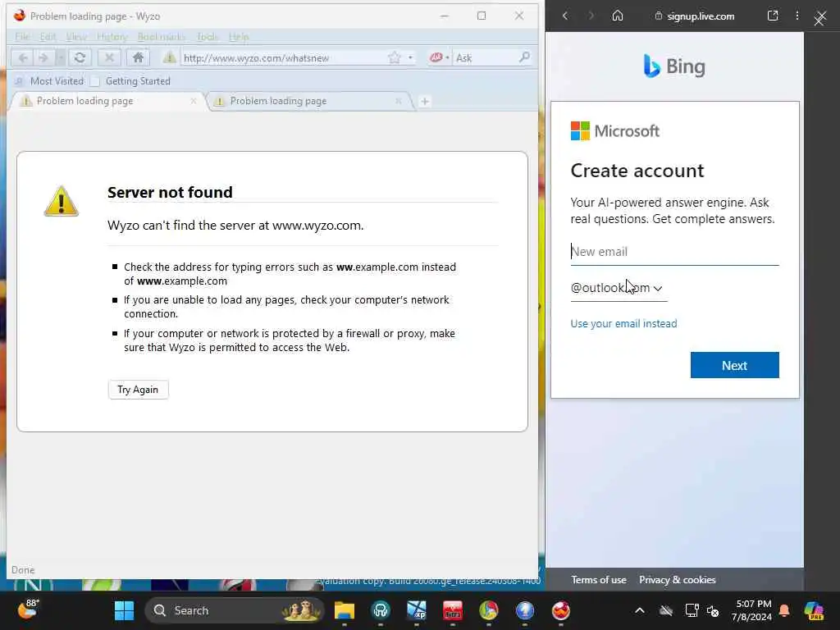Click signup.live.com address text
840x630 pixels.
click(x=701, y=16)
